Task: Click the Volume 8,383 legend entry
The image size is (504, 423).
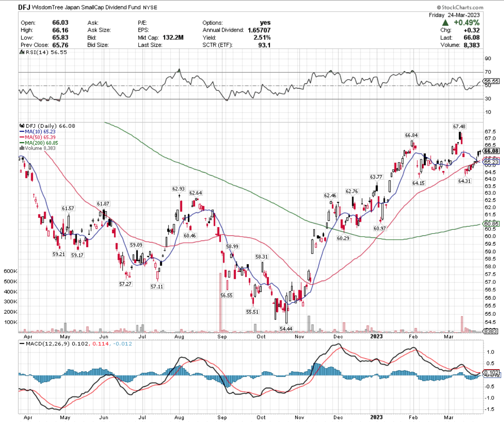Action: click(x=37, y=148)
